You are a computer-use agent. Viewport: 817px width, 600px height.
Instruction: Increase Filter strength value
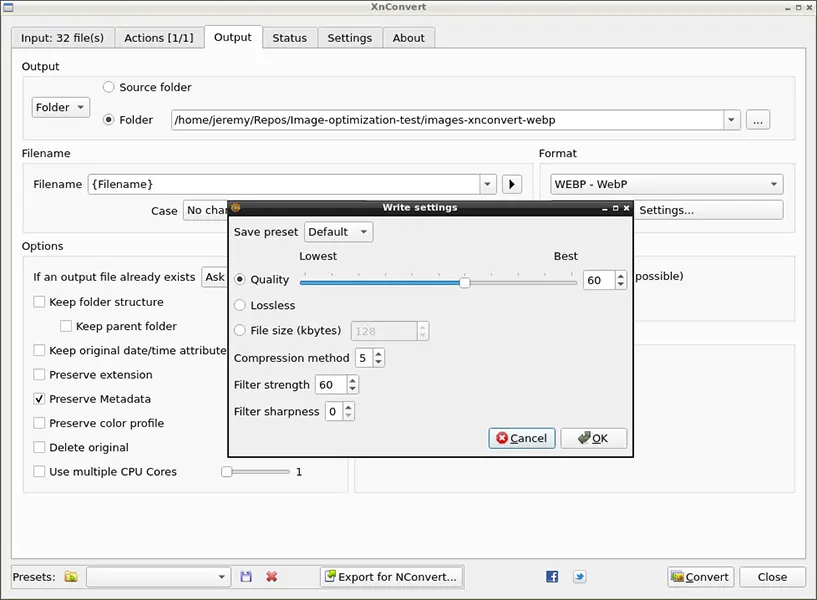pyautogui.click(x=353, y=381)
